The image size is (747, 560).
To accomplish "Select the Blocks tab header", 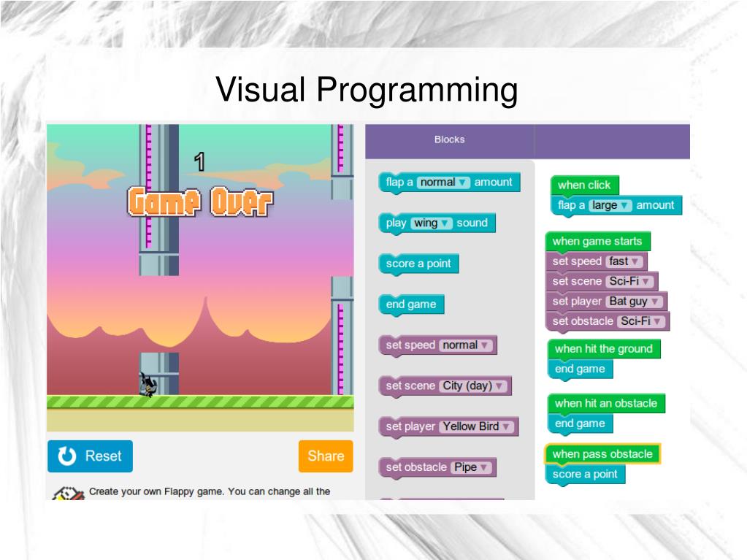I will point(449,140).
